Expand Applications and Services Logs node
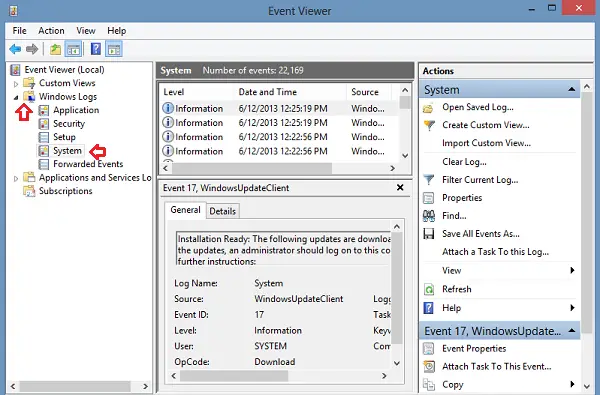Screen dimensions: 600x395 point(16,178)
